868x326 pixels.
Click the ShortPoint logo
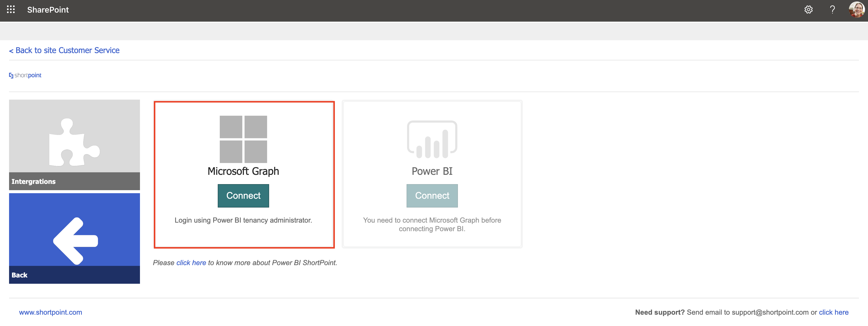(x=25, y=75)
